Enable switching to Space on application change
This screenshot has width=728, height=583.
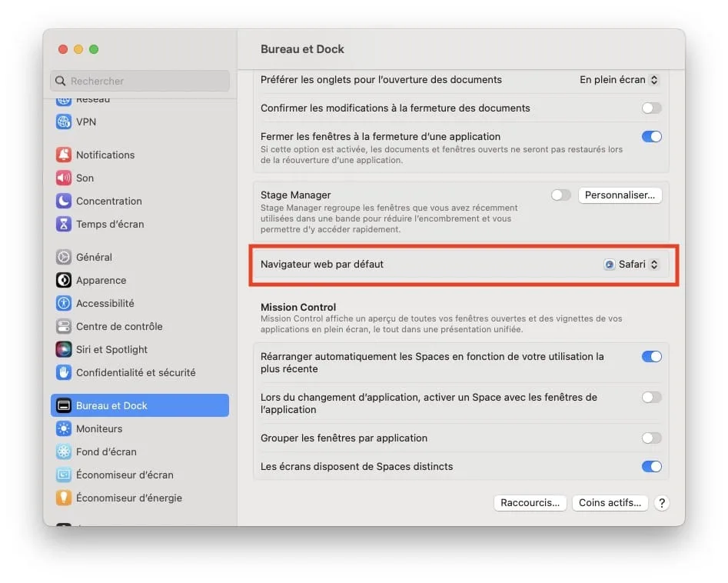tap(651, 397)
